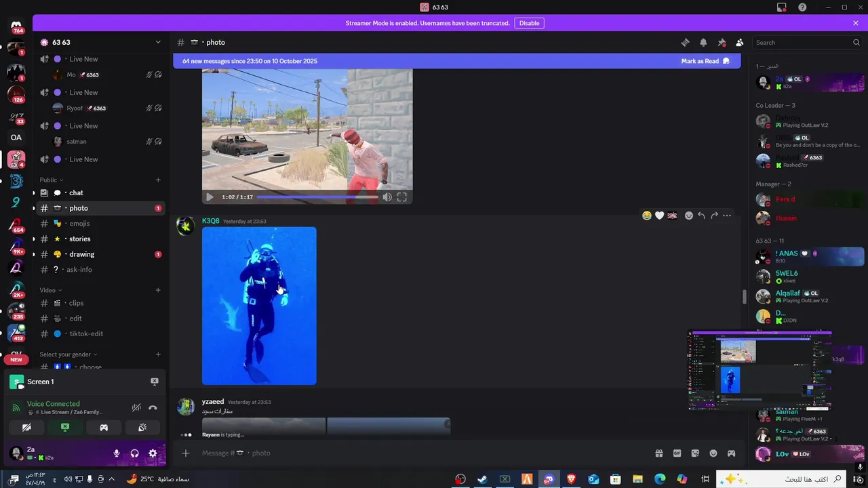Create channel in Public category
The image size is (868, 488).
click(x=158, y=180)
